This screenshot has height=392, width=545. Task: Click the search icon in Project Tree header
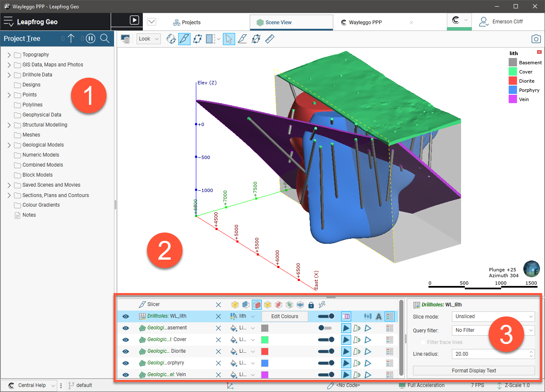pyautogui.click(x=105, y=38)
